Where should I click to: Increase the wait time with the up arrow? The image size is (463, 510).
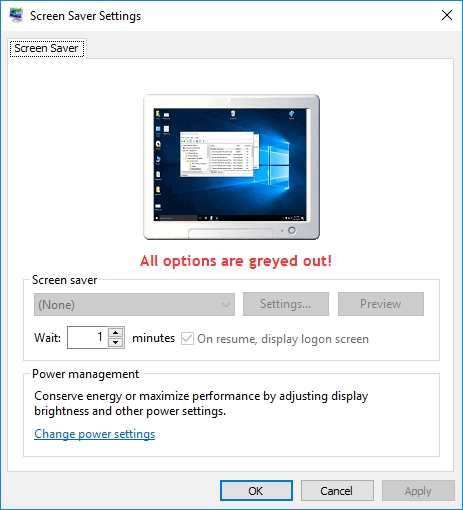tap(116, 332)
